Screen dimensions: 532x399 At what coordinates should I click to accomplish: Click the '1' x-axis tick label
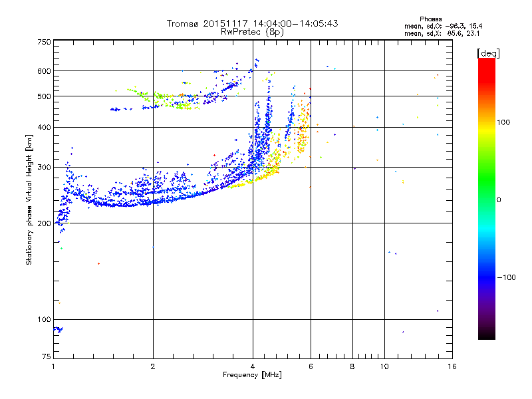click(x=54, y=366)
